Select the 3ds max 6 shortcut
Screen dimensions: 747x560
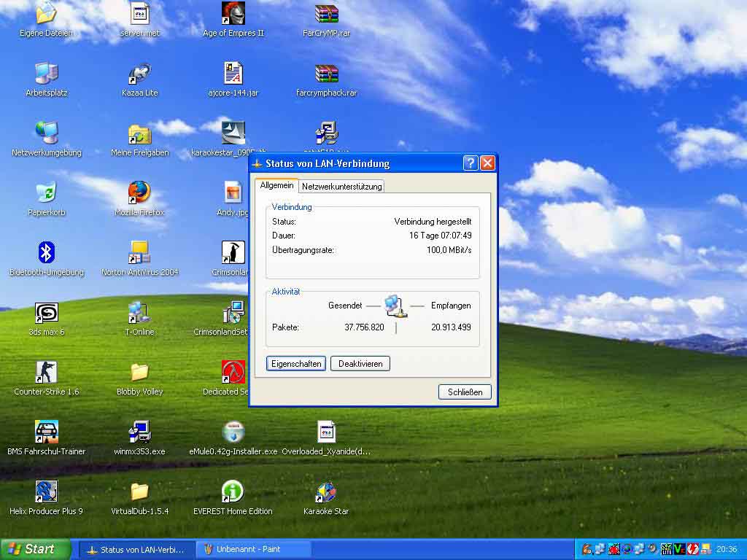tap(46, 319)
